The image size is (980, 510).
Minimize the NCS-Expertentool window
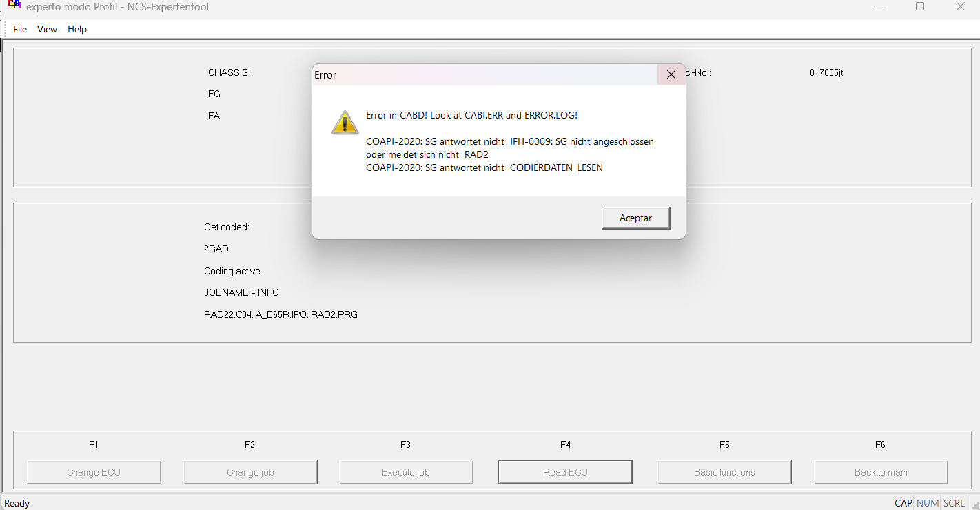point(880,6)
